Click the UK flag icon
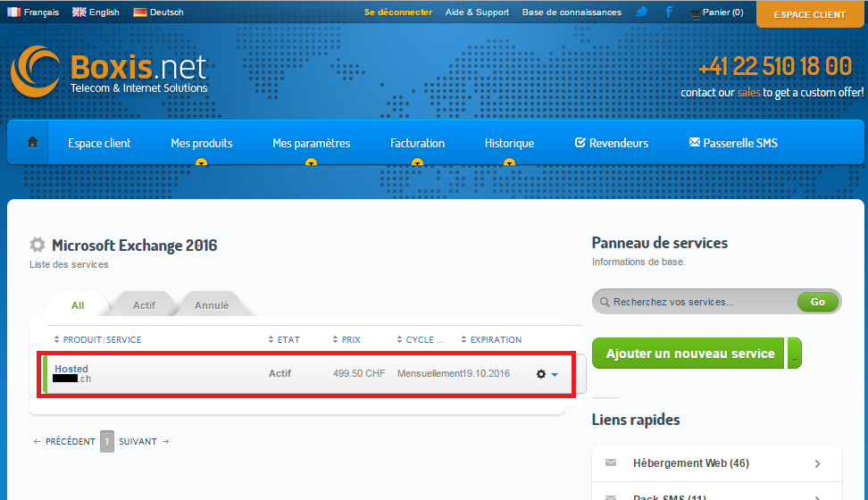The width and height of the screenshot is (868, 500). pos(79,12)
